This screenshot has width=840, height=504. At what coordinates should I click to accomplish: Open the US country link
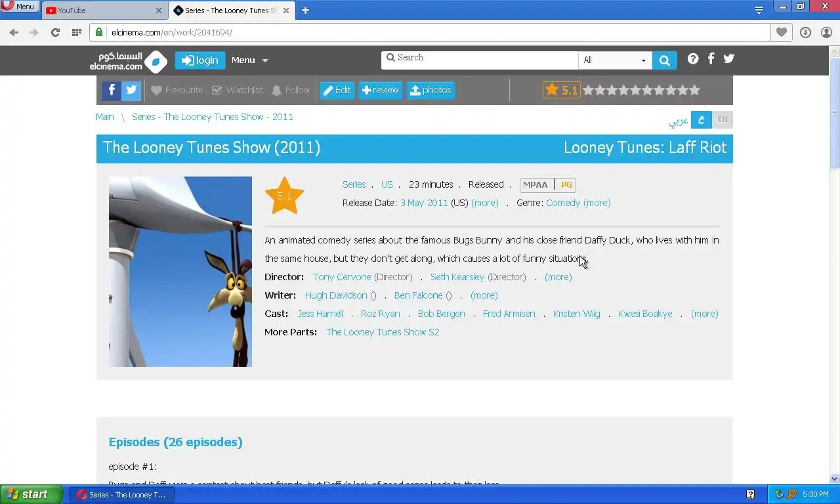387,184
